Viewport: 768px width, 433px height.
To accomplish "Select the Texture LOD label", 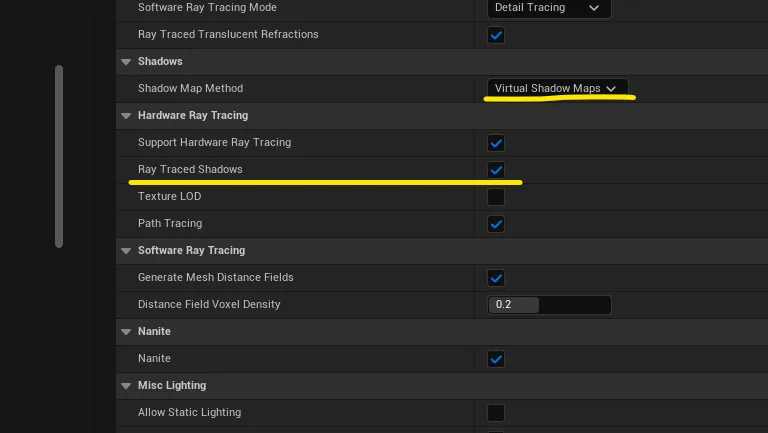I will tap(169, 196).
